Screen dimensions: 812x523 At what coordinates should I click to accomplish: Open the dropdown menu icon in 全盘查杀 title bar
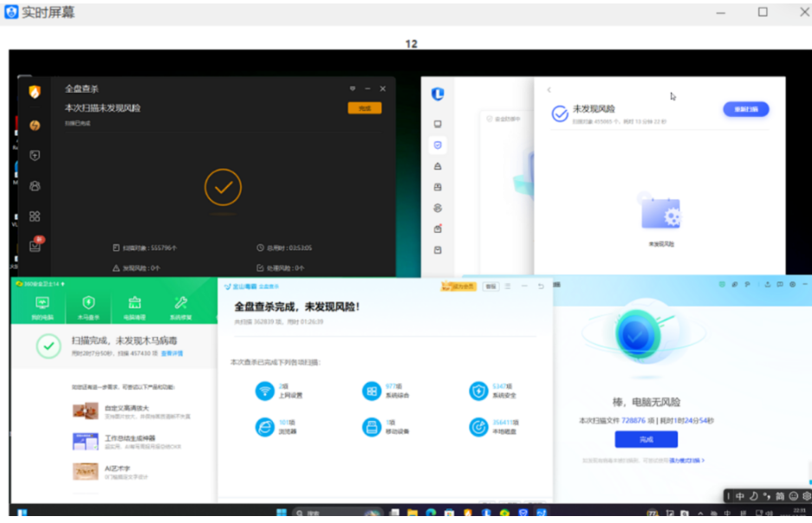[353, 88]
